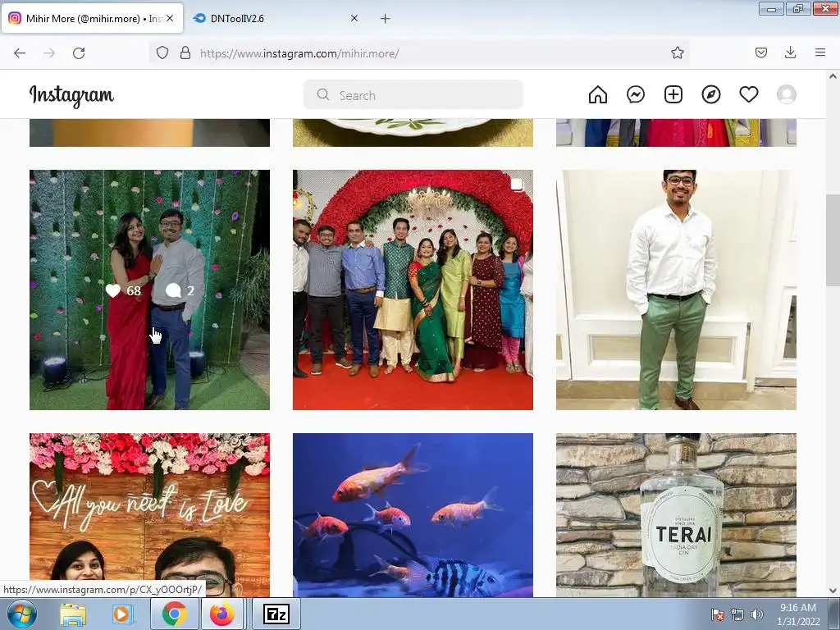Open the Messenger direct messages icon
Screen dimensions: 840x630
(636, 95)
